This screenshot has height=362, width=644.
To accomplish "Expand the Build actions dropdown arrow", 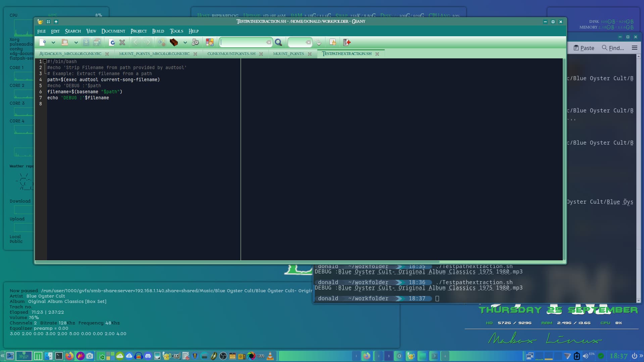I will [185, 42].
